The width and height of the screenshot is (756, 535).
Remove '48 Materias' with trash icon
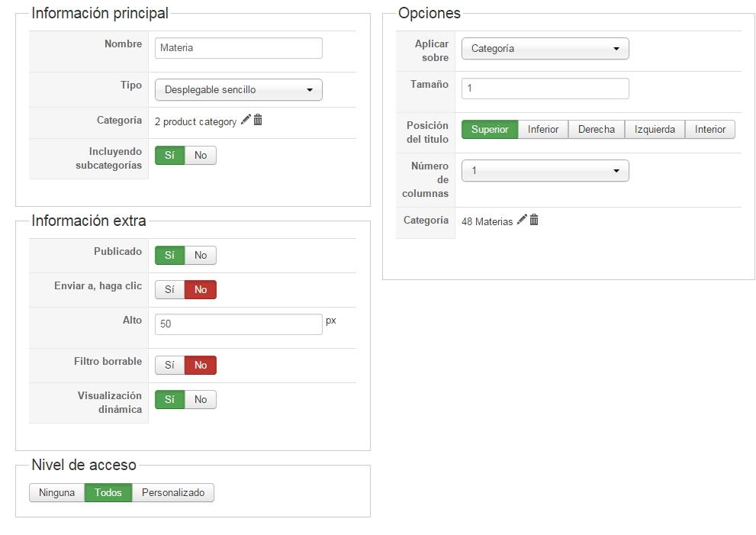point(534,220)
